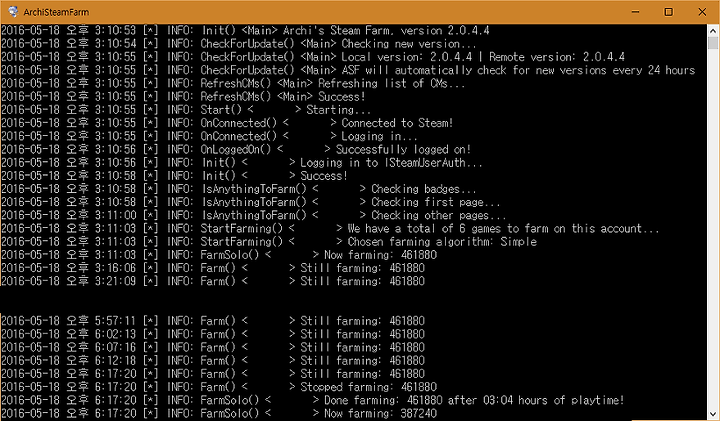The width and height of the screenshot is (720, 421).
Task: Click the "Stopped farming: 461880" line
Action: (x=219, y=387)
